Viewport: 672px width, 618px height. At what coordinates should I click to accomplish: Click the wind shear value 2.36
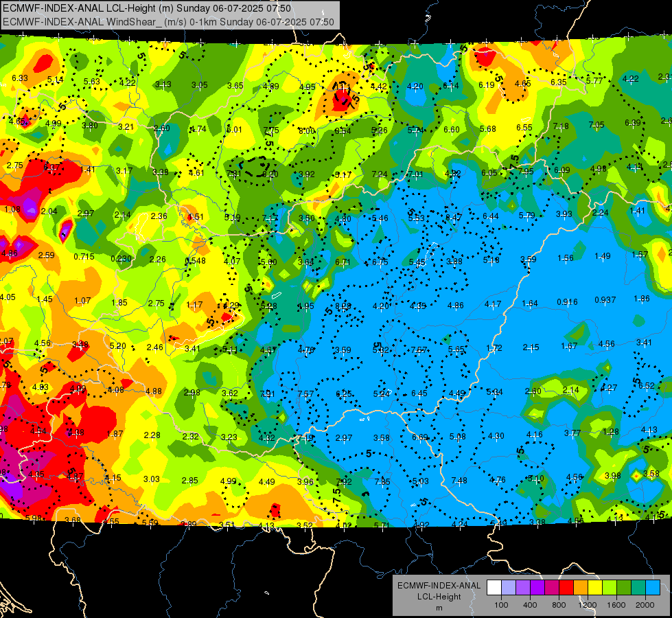pos(159,216)
